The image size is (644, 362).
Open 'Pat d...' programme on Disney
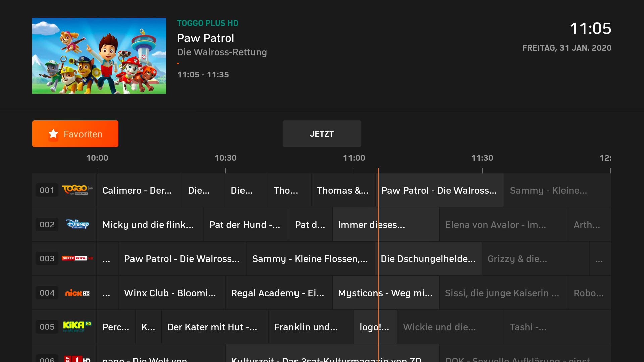(311, 225)
